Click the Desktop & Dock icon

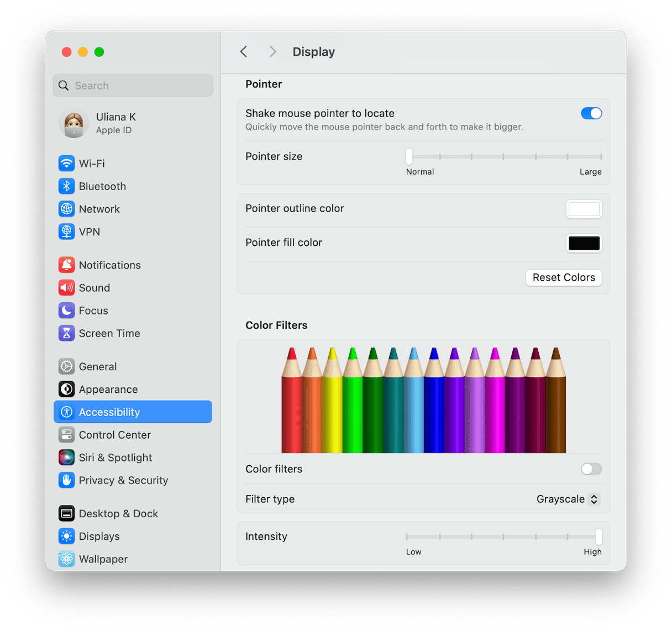click(x=66, y=513)
